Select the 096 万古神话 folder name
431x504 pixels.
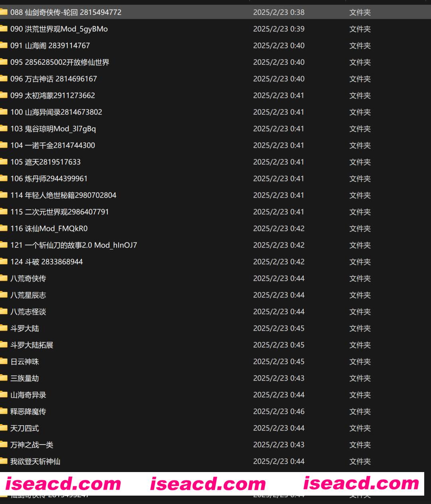coord(53,79)
